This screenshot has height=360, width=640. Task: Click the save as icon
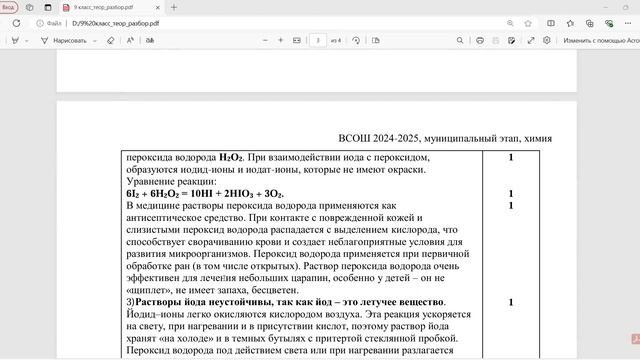(x=511, y=40)
